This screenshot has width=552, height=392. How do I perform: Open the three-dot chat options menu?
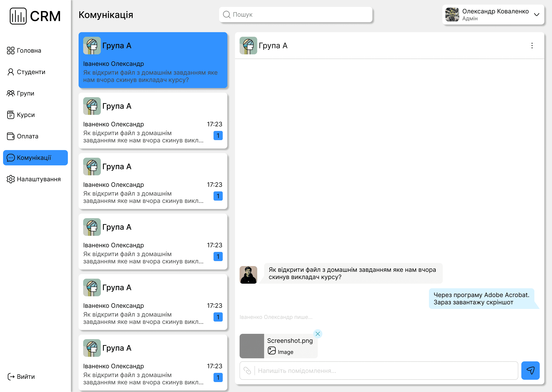[x=532, y=46]
